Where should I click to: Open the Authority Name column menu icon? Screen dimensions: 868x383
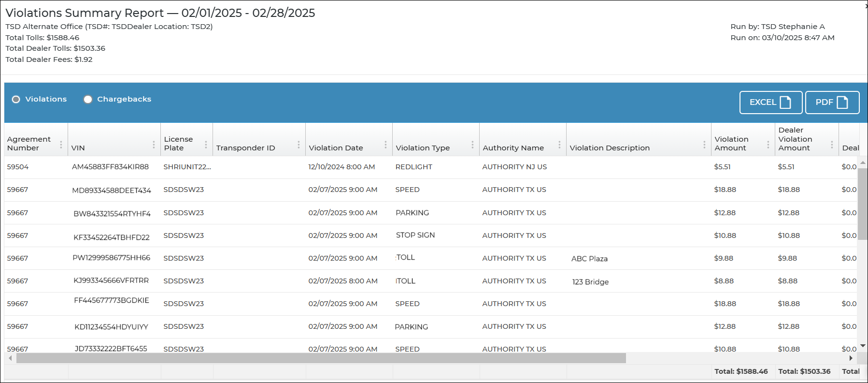[559, 145]
